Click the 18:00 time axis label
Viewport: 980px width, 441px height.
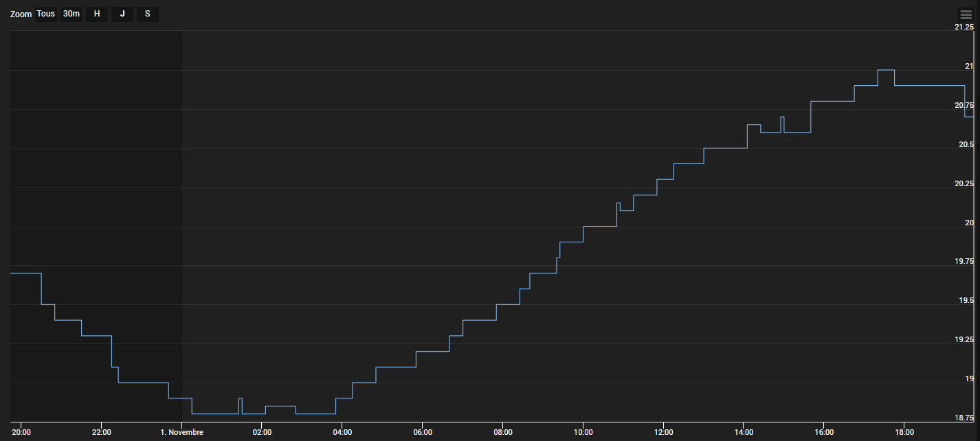click(904, 432)
